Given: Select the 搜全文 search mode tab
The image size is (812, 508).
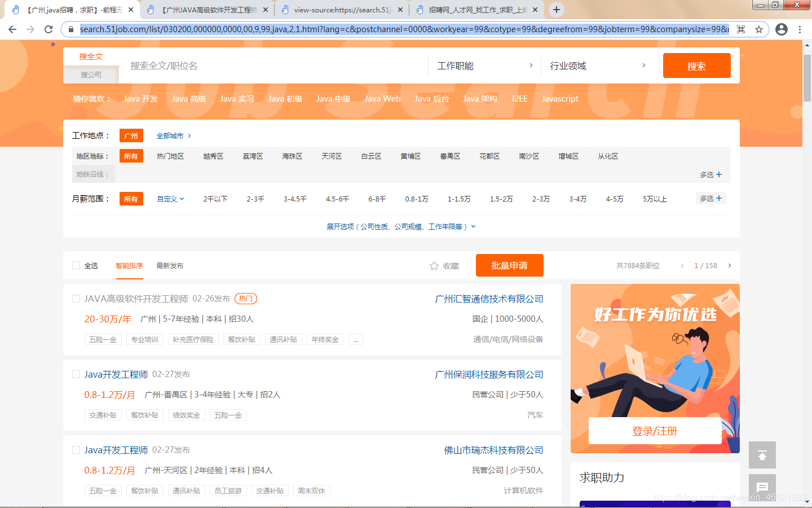Looking at the screenshot, I should [91, 56].
